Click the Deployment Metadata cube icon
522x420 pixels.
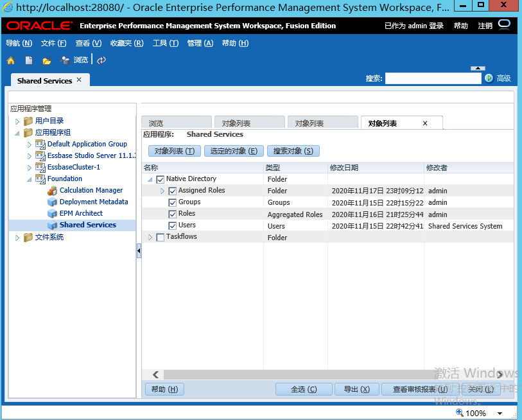(52, 202)
